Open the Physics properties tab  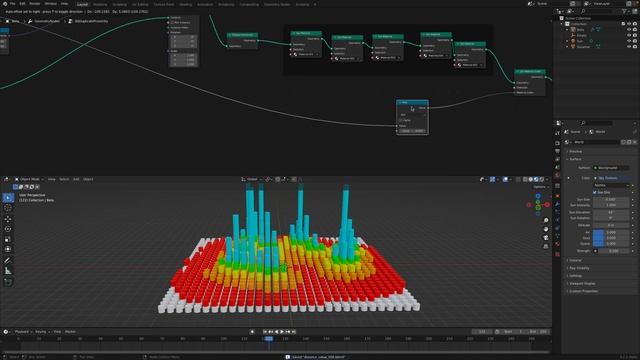[558, 220]
